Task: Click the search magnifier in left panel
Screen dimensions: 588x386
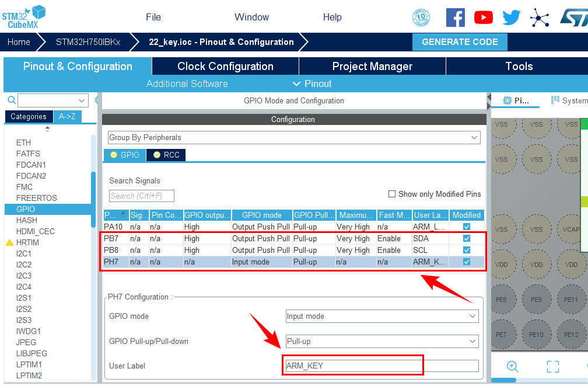Action: tap(11, 100)
